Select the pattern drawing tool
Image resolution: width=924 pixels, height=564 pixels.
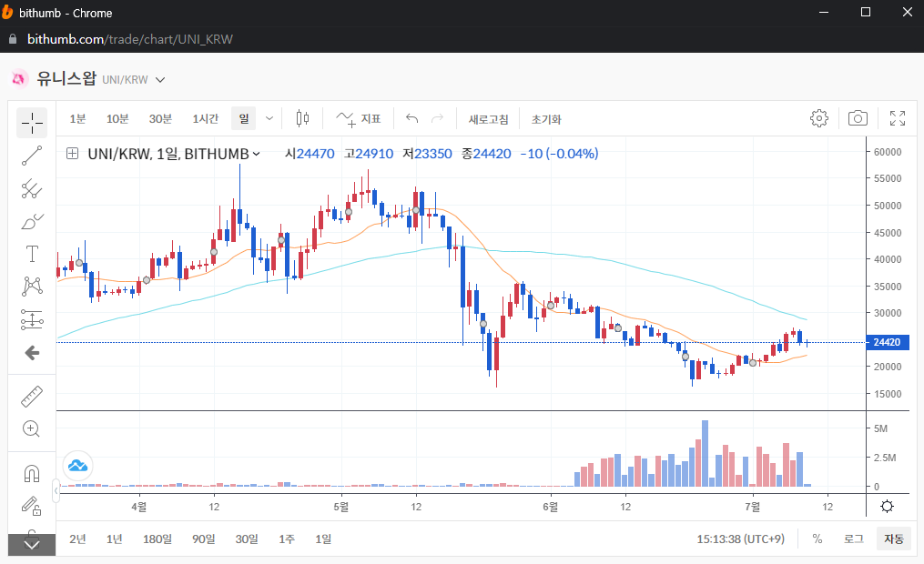(32, 287)
